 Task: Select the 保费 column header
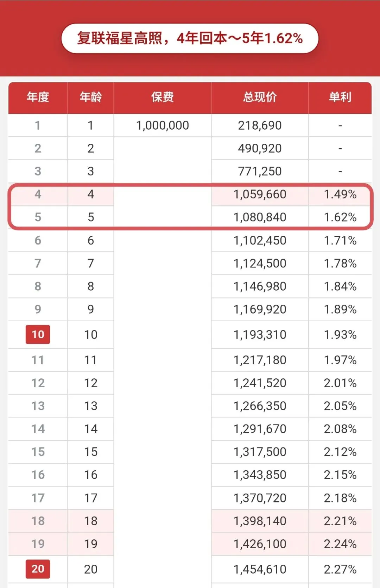[163, 97]
